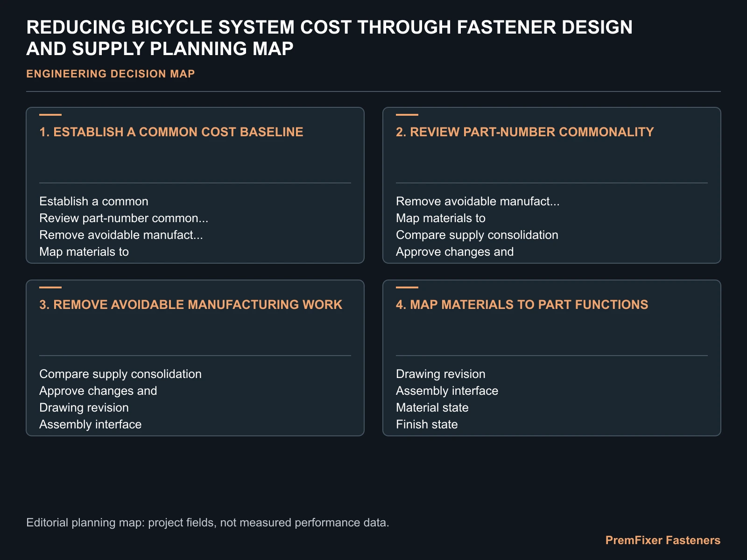Pick "Assembly interface" in card 3
Screen dimensions: 747x560
coord(91,424)
